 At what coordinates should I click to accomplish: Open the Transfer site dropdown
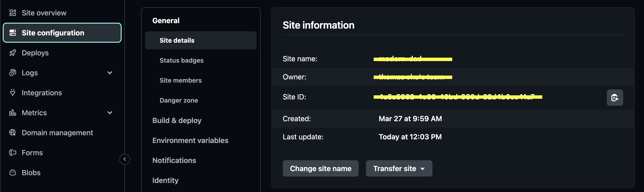point(399,168)
